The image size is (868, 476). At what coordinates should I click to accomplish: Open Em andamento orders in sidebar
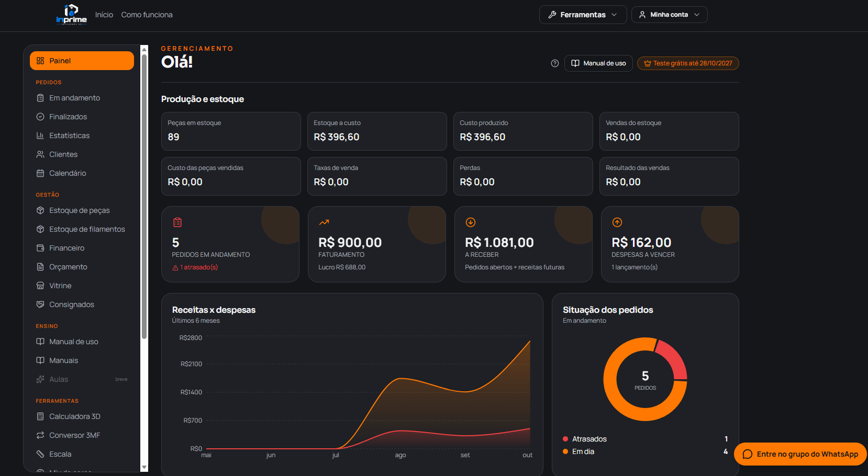click(82, 98)
